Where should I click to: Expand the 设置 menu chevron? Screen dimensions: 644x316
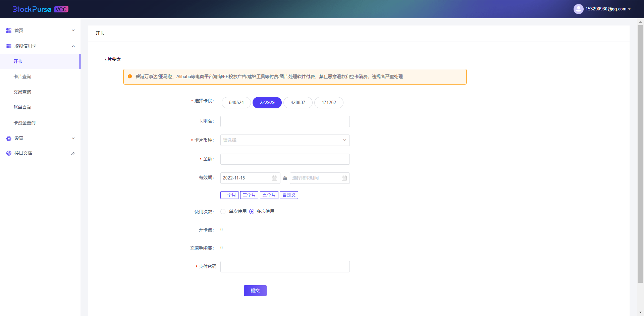73,138
